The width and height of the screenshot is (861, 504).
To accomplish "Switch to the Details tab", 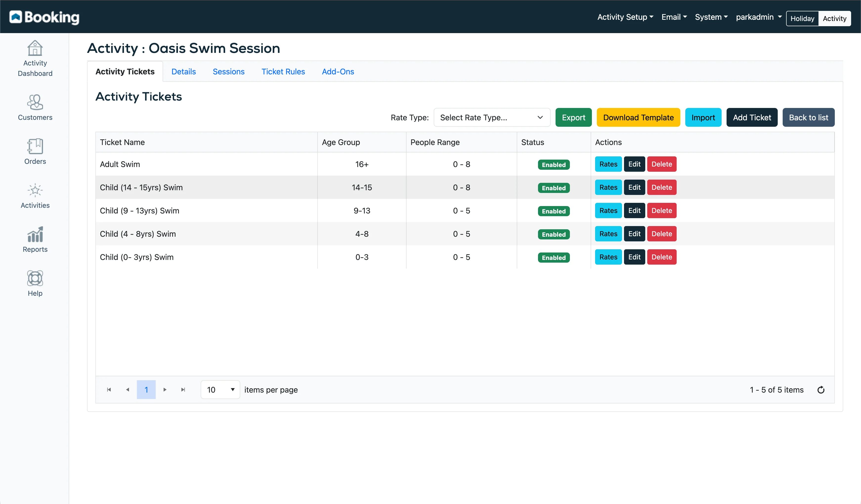I will pyautogui.click(x=183, y=72).
